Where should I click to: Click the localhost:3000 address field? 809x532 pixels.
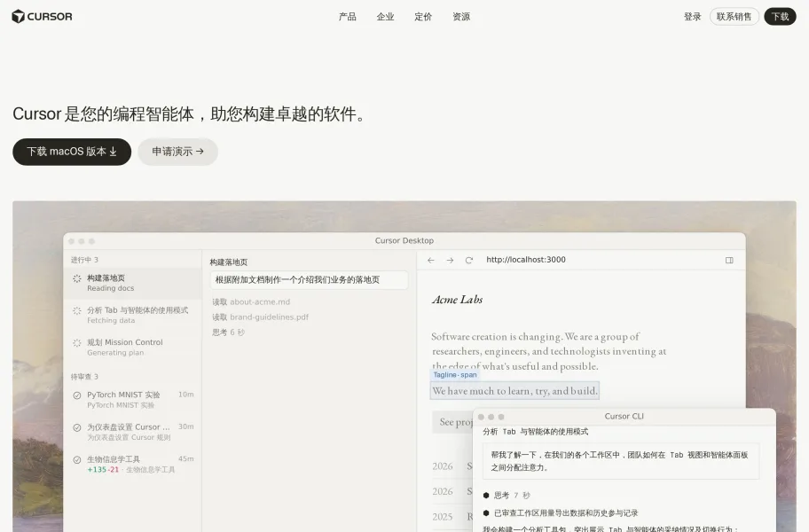click(526, 260)
